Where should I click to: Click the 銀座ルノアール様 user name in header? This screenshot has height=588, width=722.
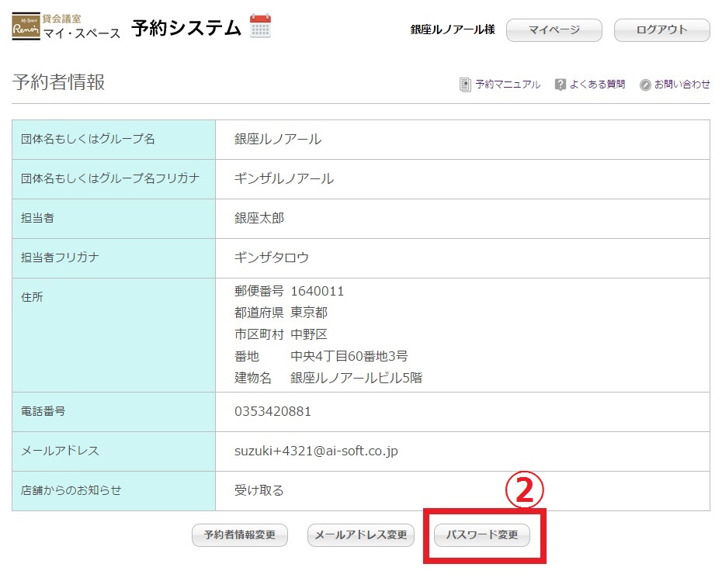453,30
